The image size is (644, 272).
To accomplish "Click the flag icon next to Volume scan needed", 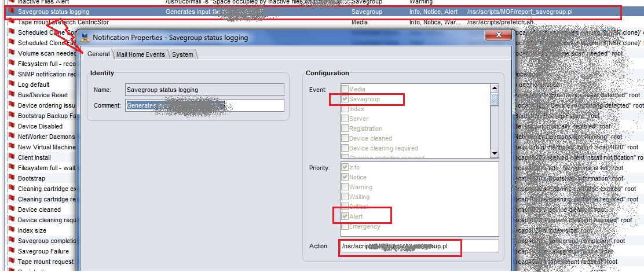I will 12,53.
